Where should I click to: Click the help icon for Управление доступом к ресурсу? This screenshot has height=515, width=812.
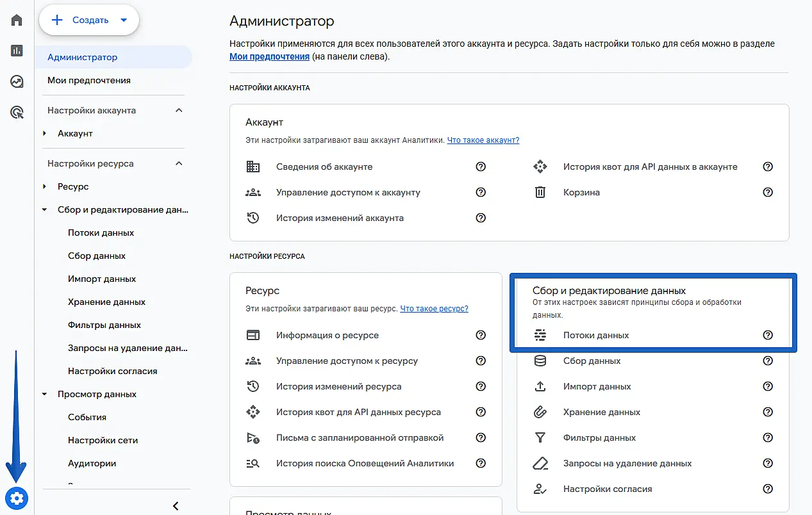point(481,361)
